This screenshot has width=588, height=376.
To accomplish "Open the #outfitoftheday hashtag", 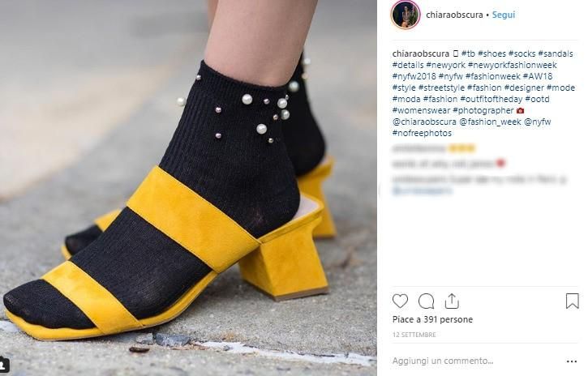I will tap(491, 99).
